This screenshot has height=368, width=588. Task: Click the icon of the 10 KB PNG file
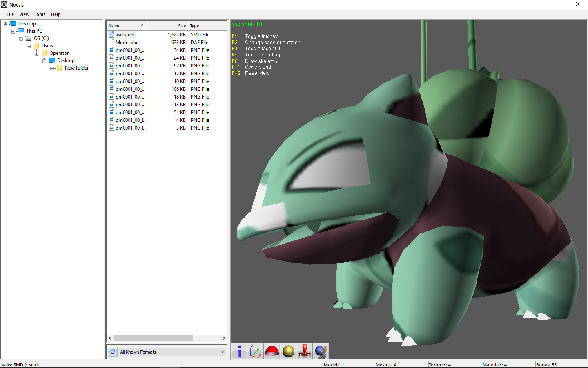[x=111, y=81]
